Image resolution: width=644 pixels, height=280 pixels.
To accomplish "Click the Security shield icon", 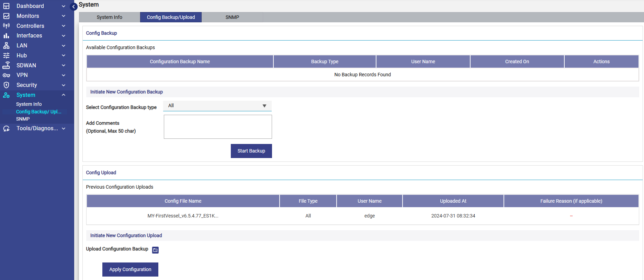I will 6,85.
